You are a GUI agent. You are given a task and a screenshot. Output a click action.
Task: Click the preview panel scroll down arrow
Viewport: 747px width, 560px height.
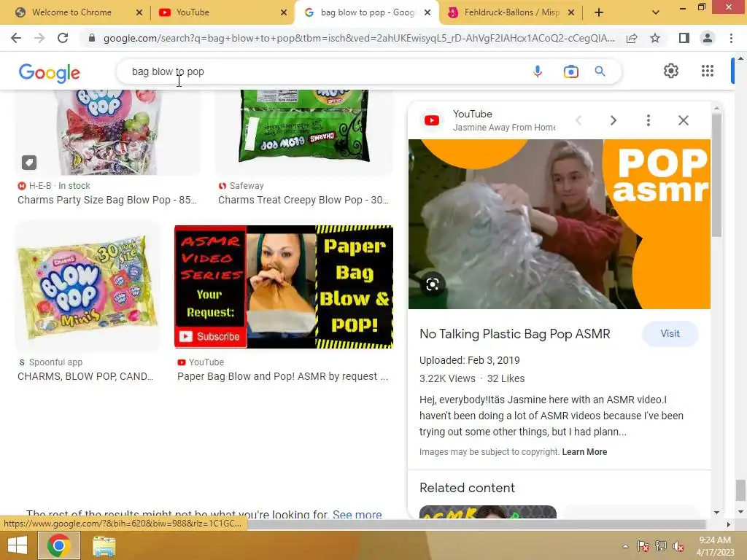(x=716, y=513)
